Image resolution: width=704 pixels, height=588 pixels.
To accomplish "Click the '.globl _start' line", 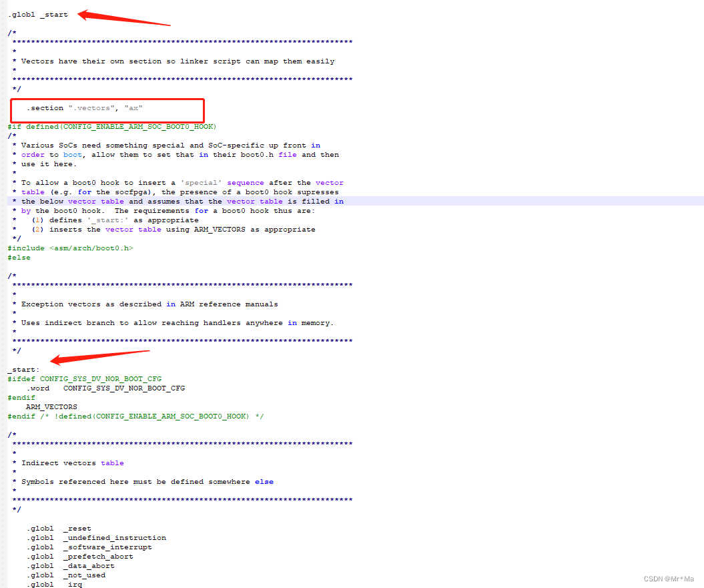I will pyautogui.click(x=38, y=15).
